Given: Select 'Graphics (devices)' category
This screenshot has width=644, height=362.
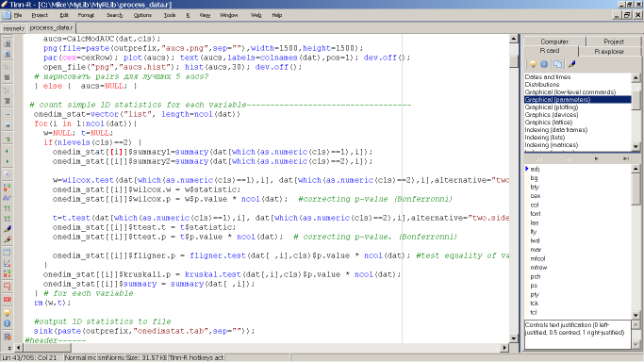Looking at the screenshot, I should pos(577,115).
